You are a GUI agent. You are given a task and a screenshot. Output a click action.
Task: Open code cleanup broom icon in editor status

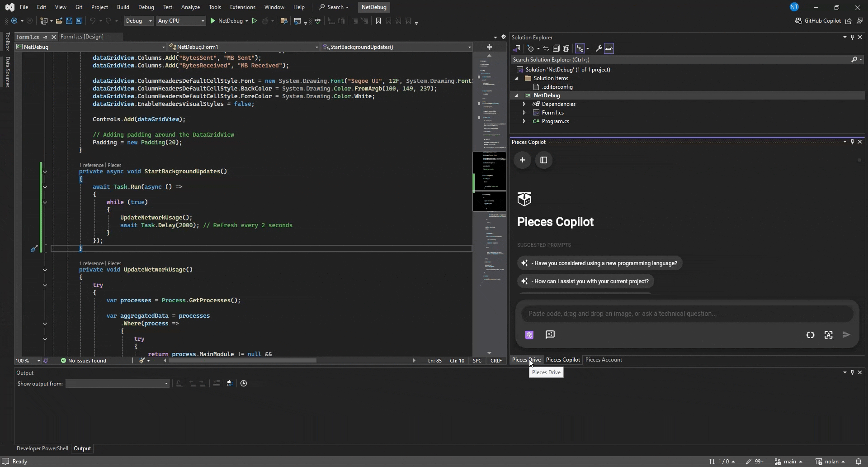[x=142, y=361]
